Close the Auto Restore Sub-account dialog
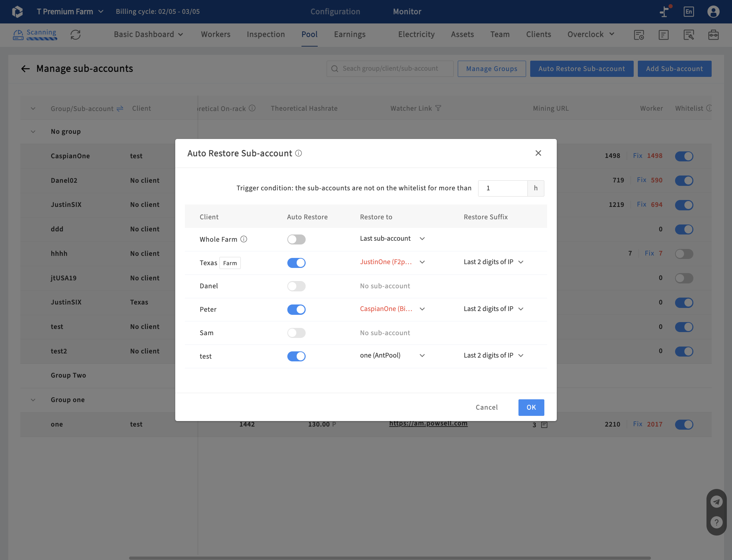732x560 pixels. point(538,153)
